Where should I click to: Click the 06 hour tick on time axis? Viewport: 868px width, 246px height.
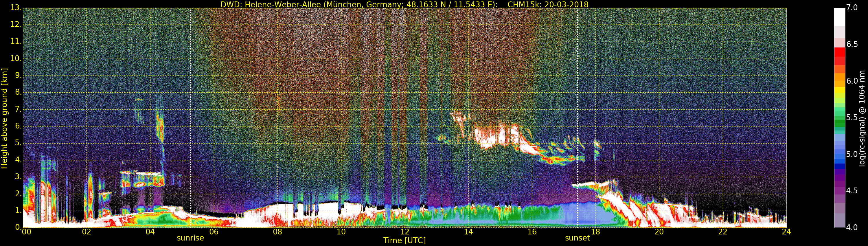click(214, 232)
